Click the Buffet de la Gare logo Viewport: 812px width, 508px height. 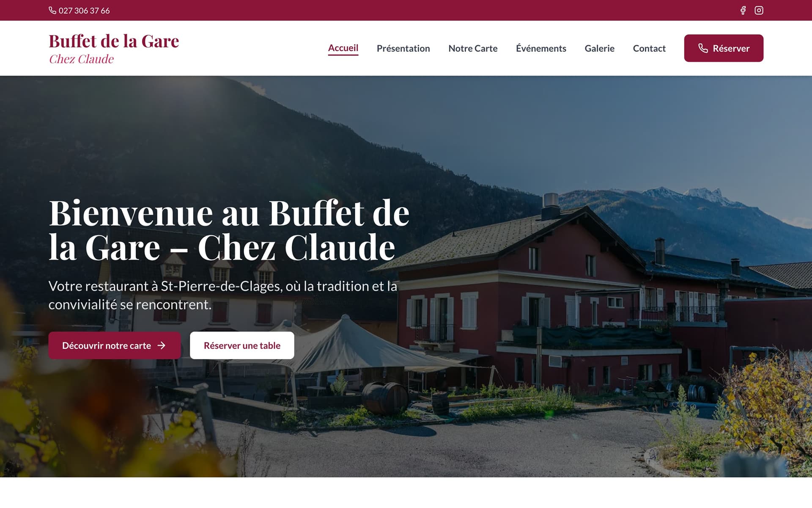point(114,41)
